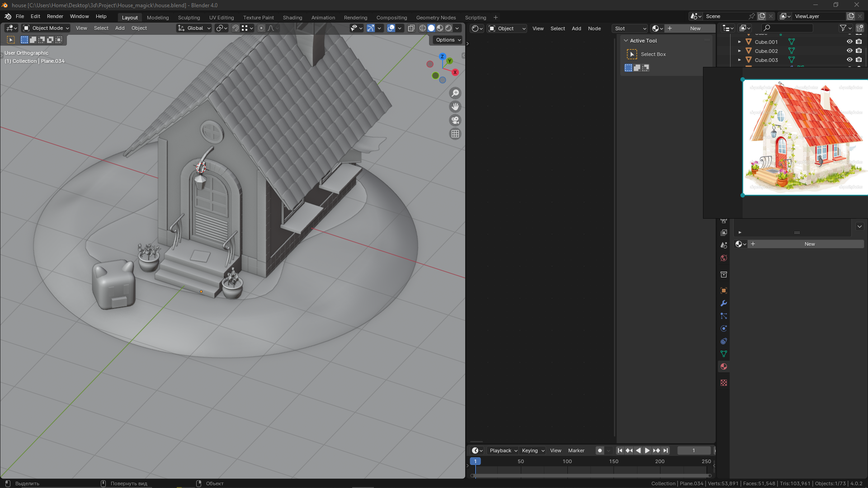Open Object Data green triangle tab
The image size is (868, 488).
[724, 354]
